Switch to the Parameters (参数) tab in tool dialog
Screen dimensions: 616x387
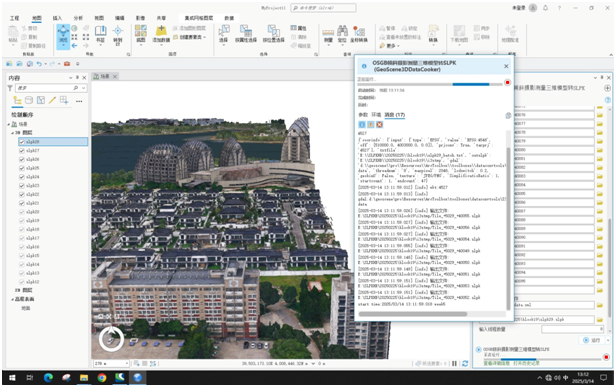tap(363, 115)
